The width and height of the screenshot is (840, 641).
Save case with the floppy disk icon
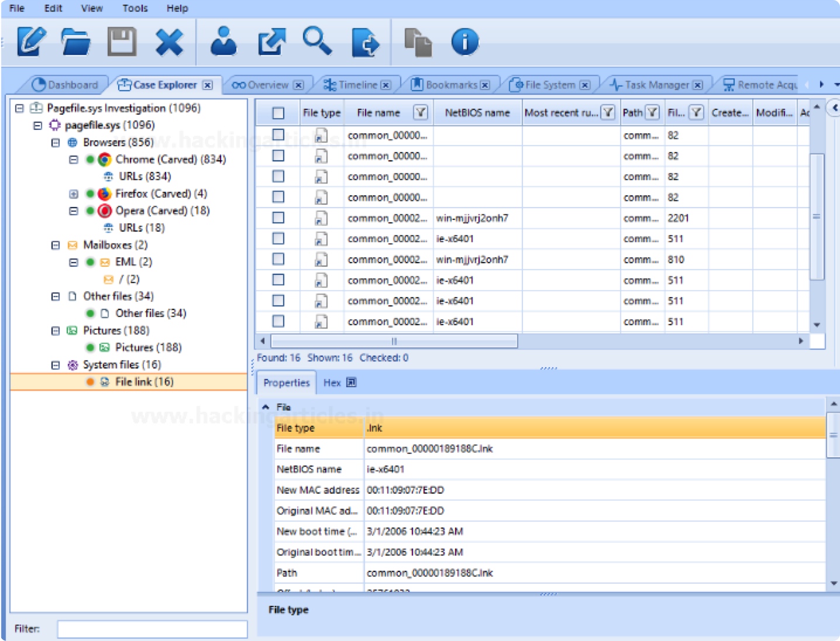122,42
